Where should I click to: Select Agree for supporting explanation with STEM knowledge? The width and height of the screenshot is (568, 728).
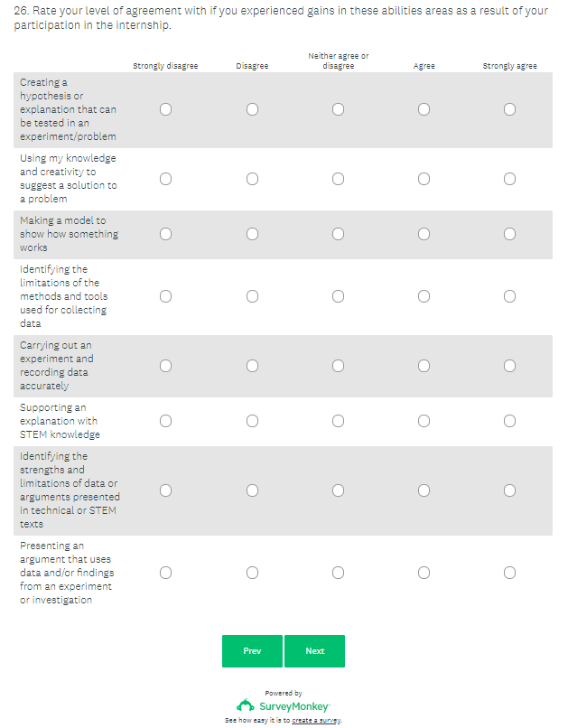[x=424, y=421]
